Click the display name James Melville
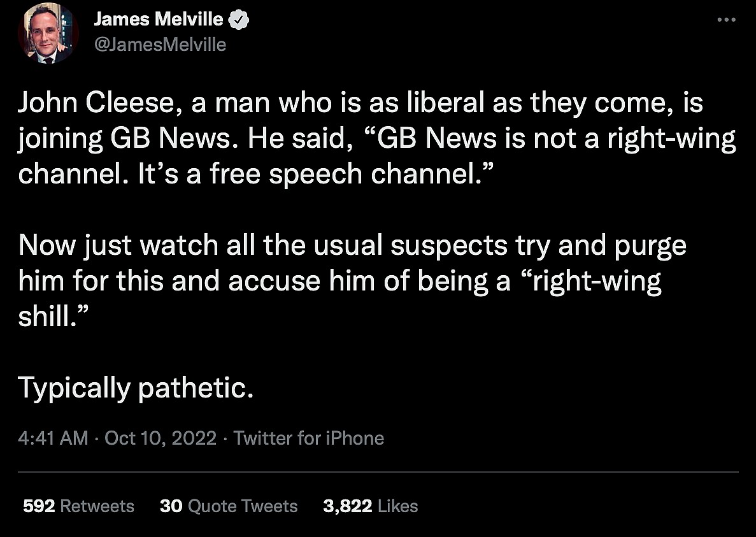This screenshot has height=537, width=756. tap(159, 20)
